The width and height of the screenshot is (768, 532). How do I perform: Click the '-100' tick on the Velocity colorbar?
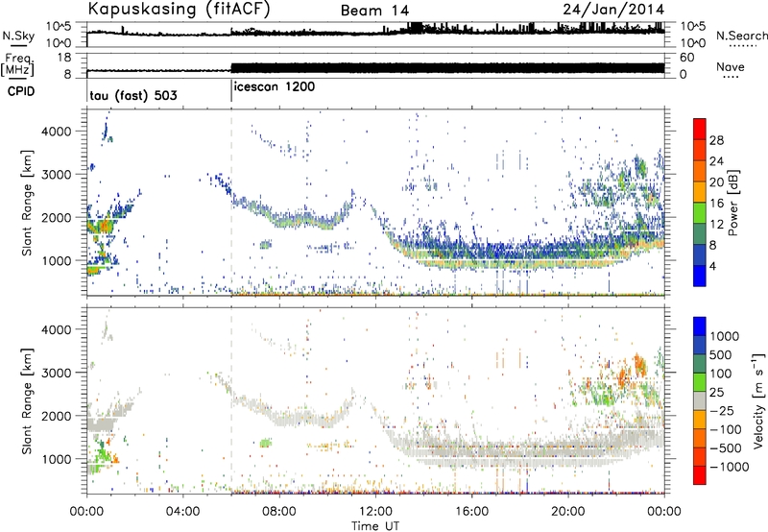click(x=725, y=429)
